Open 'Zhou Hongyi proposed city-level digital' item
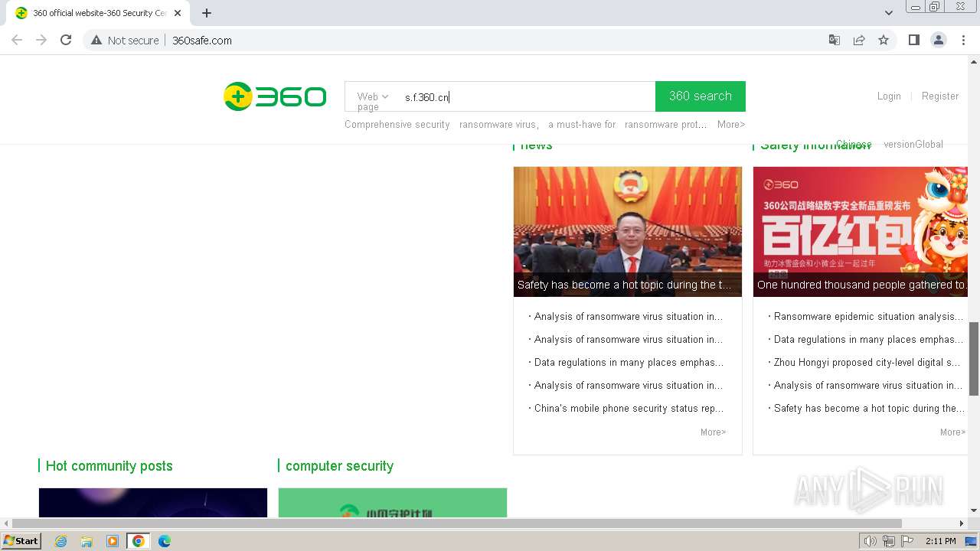This screenshot has height=551, width=980. (x=867, y=362)
